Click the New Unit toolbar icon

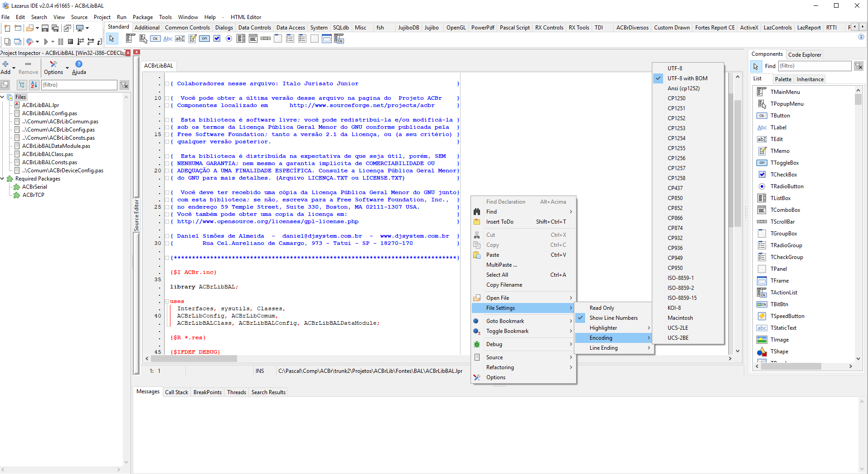7,28
